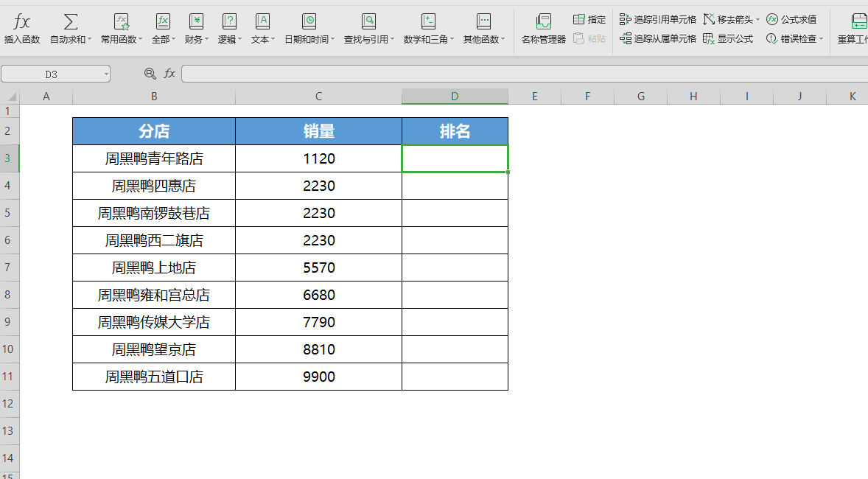Click the zoom magnifier icon beside formula bar
Screen dimensions: 868x479
coord(150,73)
